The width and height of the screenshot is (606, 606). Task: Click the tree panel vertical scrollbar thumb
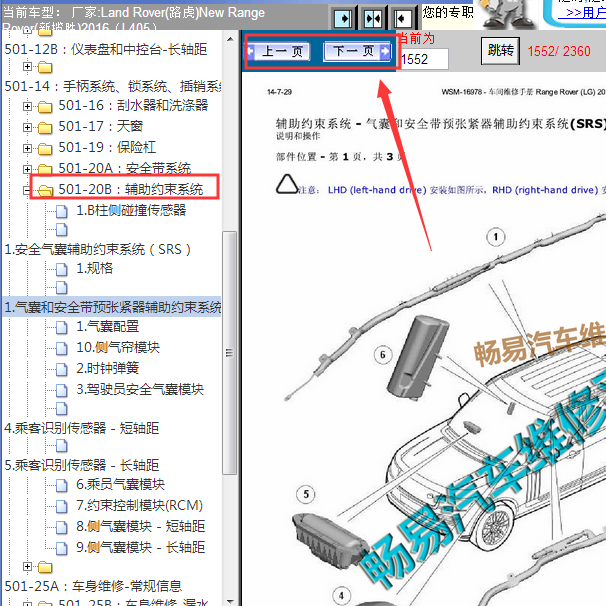[x=230, y=352]
